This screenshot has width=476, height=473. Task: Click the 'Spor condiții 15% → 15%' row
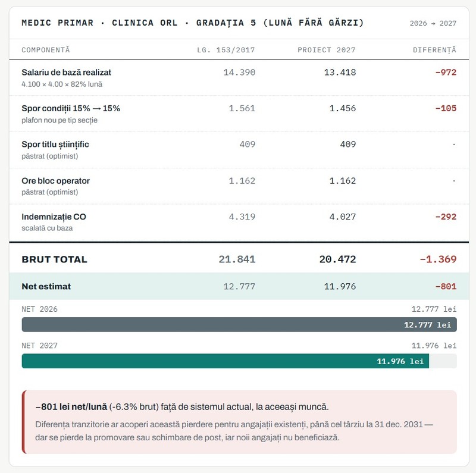pos(239,114)
